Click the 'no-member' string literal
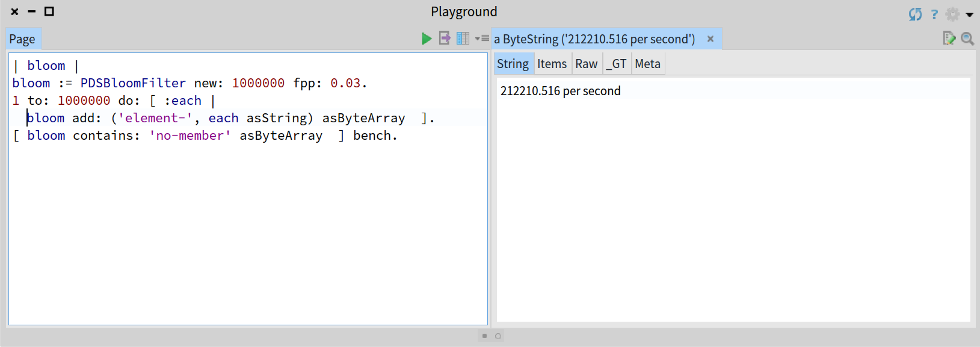The image size is (980, 347). point(190,136)
